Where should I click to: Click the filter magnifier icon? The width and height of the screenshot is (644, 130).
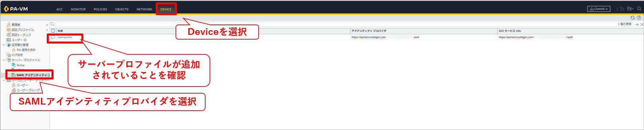(x=52, y=24)
